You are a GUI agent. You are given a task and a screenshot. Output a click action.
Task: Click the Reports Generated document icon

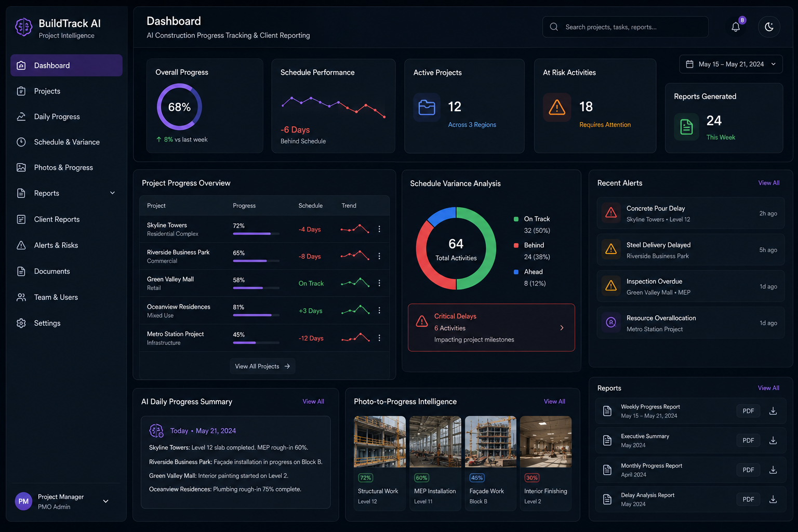687,127
